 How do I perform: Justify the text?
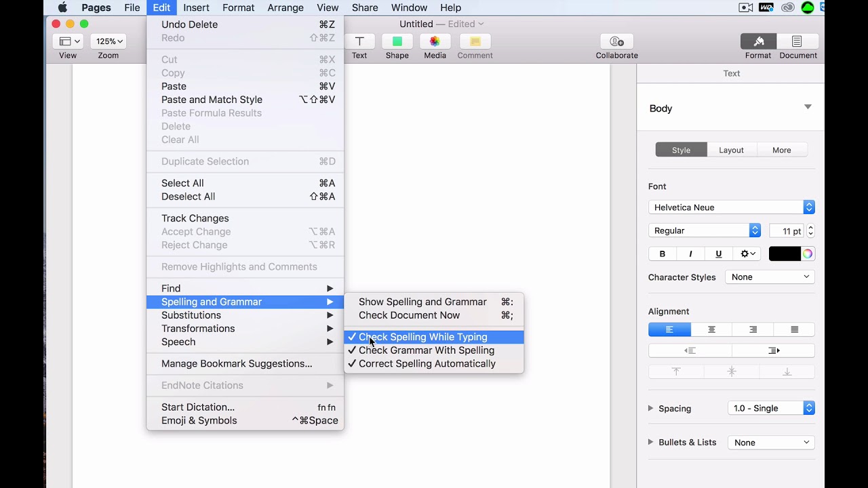pos(794,329)
